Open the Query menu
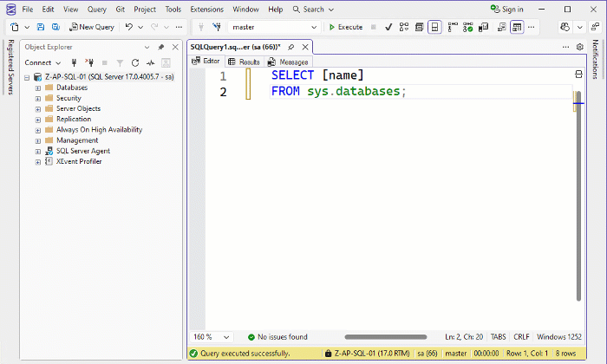607x364 pixels. point(96,9)
